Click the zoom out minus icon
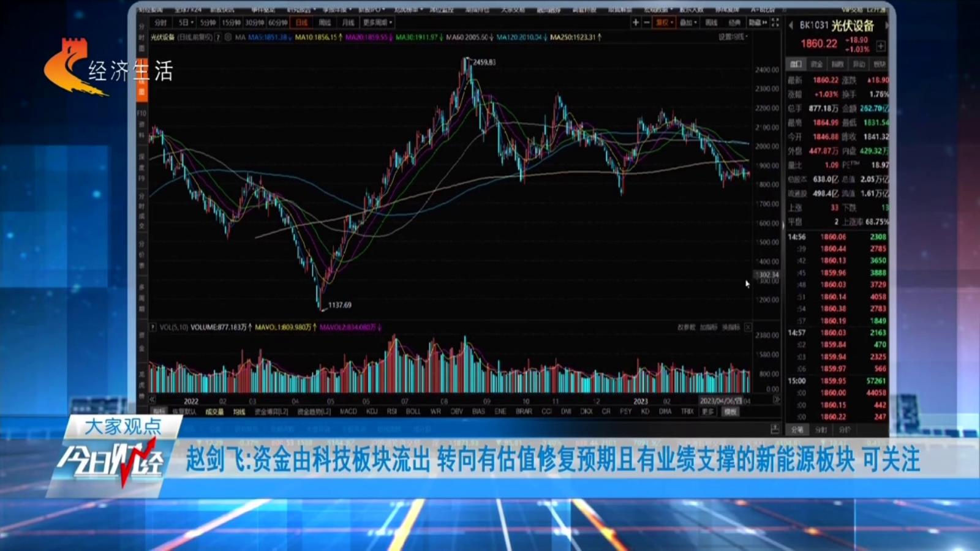This screenshot has width=980, height=551. click(x=647, y=23)
